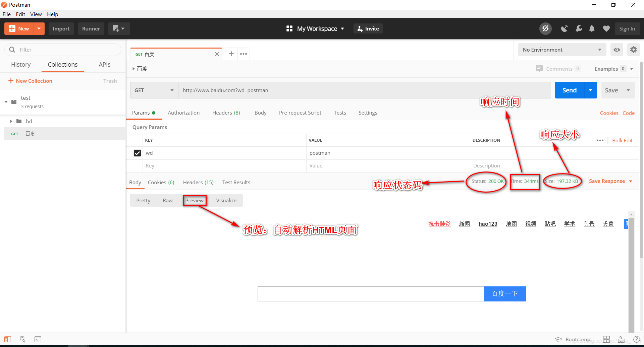Expand the 百度 request description triangle

coord(133,69)
